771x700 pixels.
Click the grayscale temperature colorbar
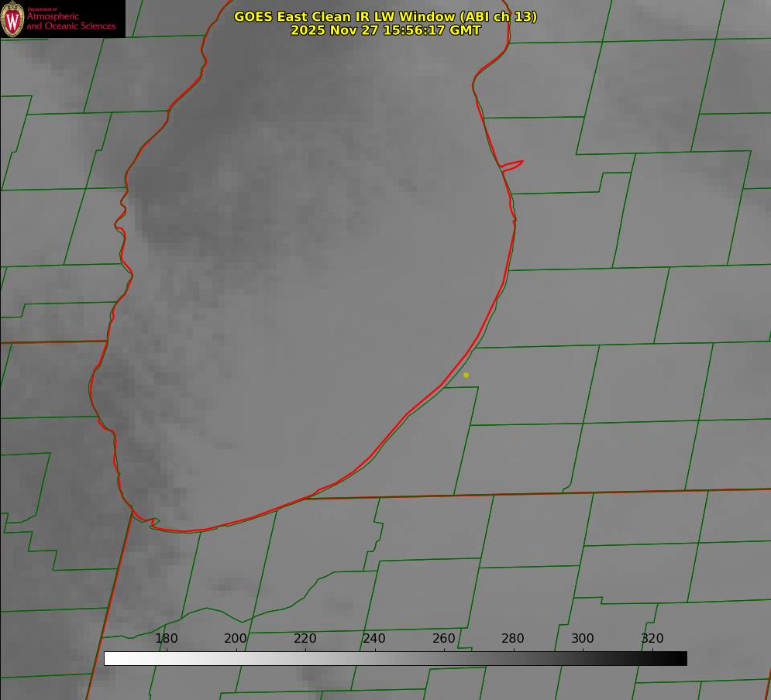[395, 658]
